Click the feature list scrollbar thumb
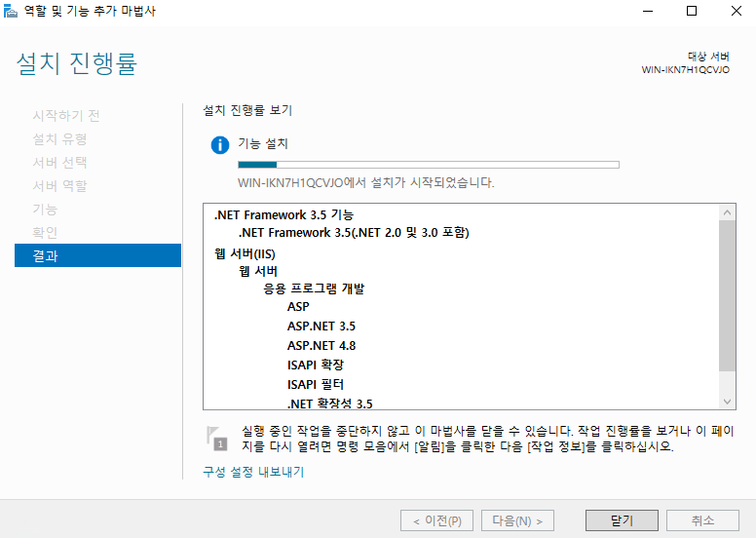Screen dimensions: 756x538 pyautogui.click(x=727, y=295)
